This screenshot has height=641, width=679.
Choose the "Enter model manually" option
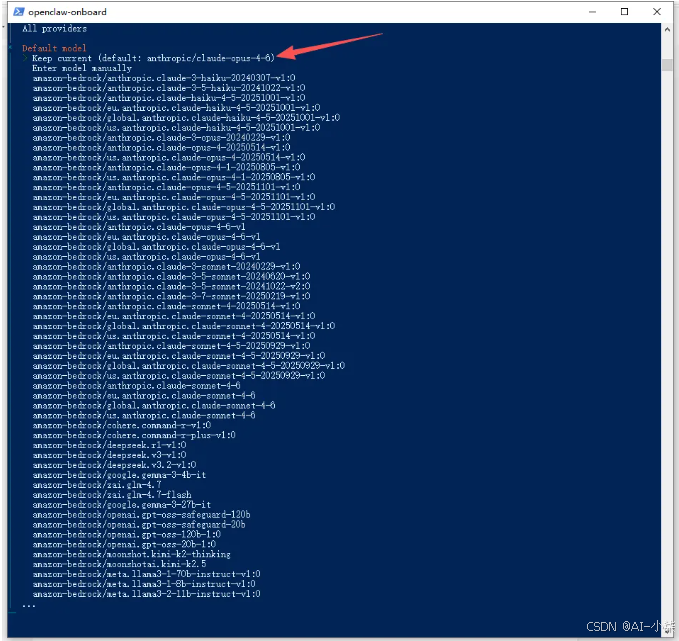(82, 68)
